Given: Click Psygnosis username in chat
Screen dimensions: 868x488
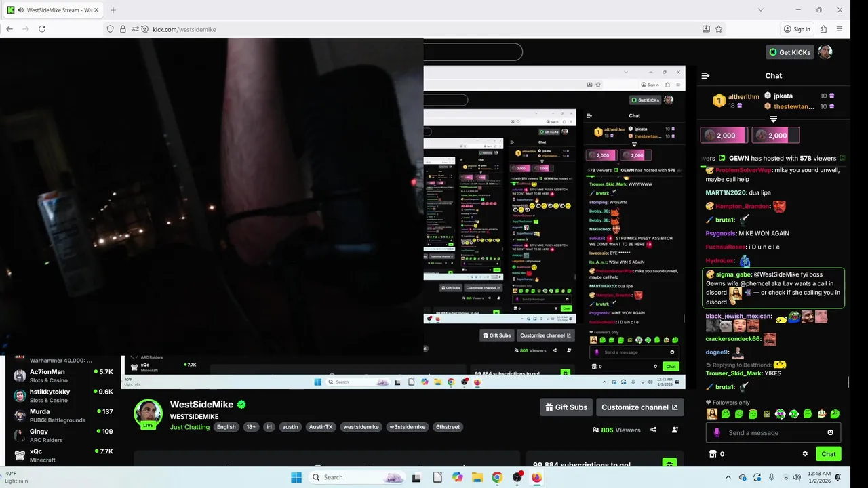Looking at the screenshot, I should [x=721, y=234].
